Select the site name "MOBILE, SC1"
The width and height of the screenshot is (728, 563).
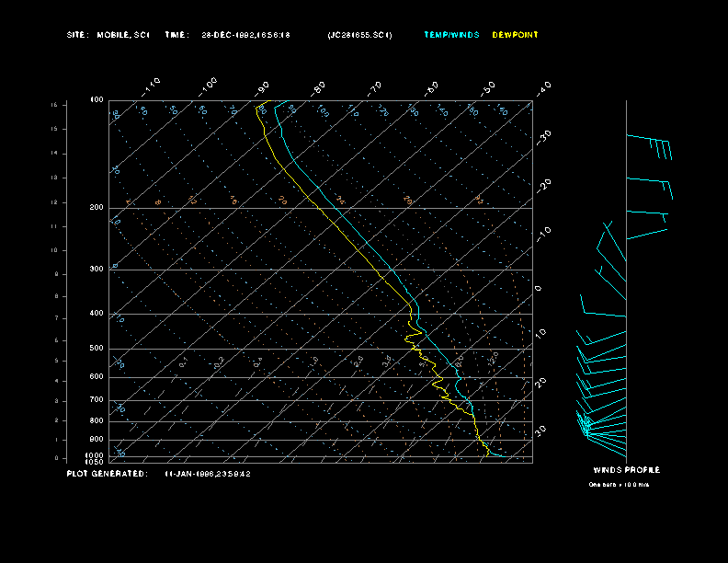coord(122,35)
